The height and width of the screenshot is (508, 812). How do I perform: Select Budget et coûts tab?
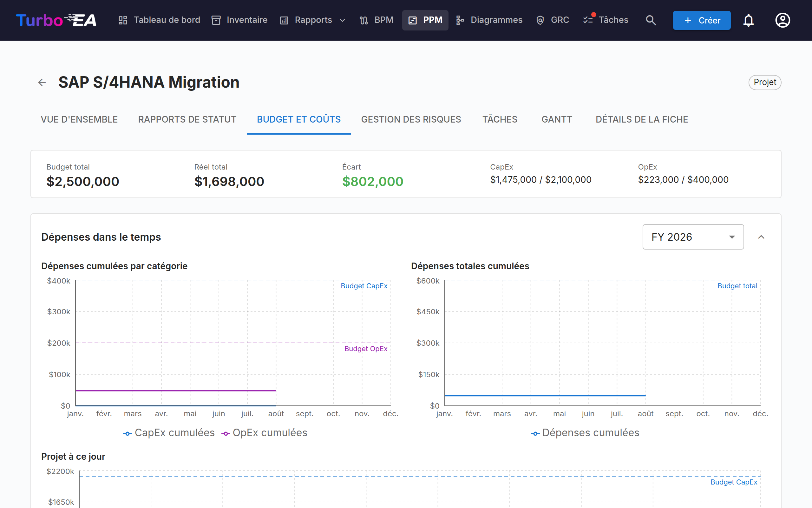(x=298, y=119)
